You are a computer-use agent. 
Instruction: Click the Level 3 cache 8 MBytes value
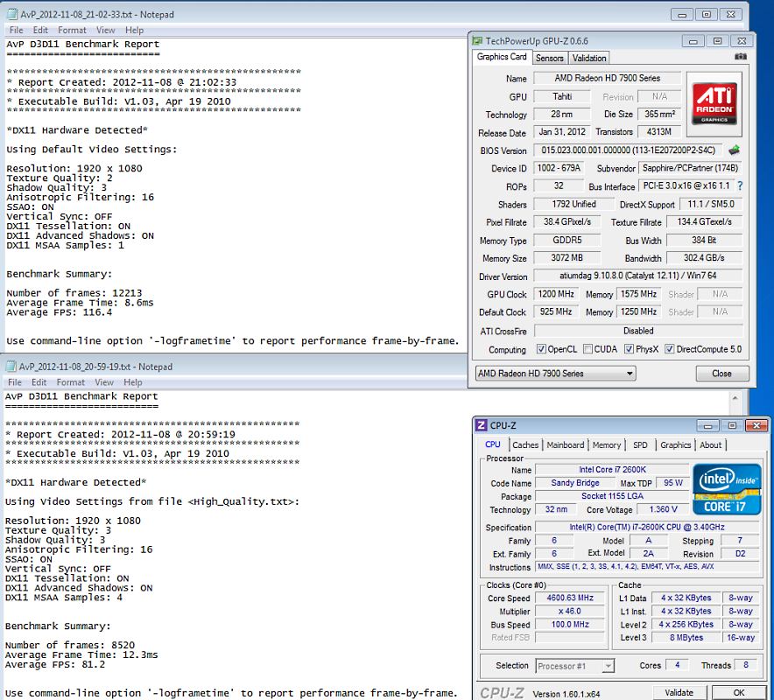click(x=686, y=637)
